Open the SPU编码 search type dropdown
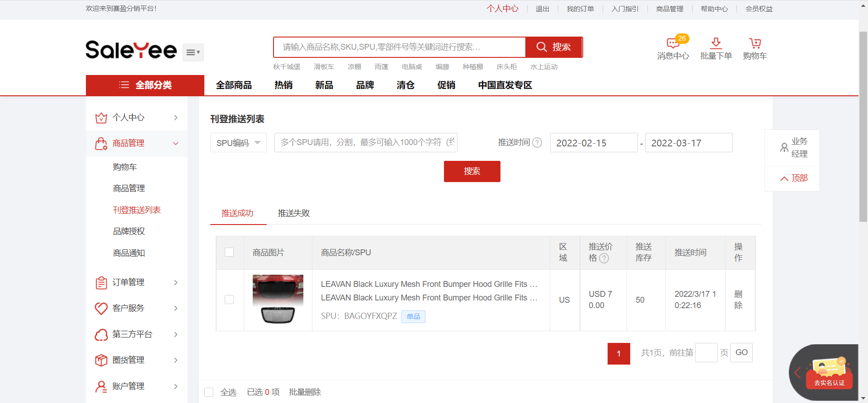This screenshot has width=868, height=403. pyautogui.click(x=238, y=143)
